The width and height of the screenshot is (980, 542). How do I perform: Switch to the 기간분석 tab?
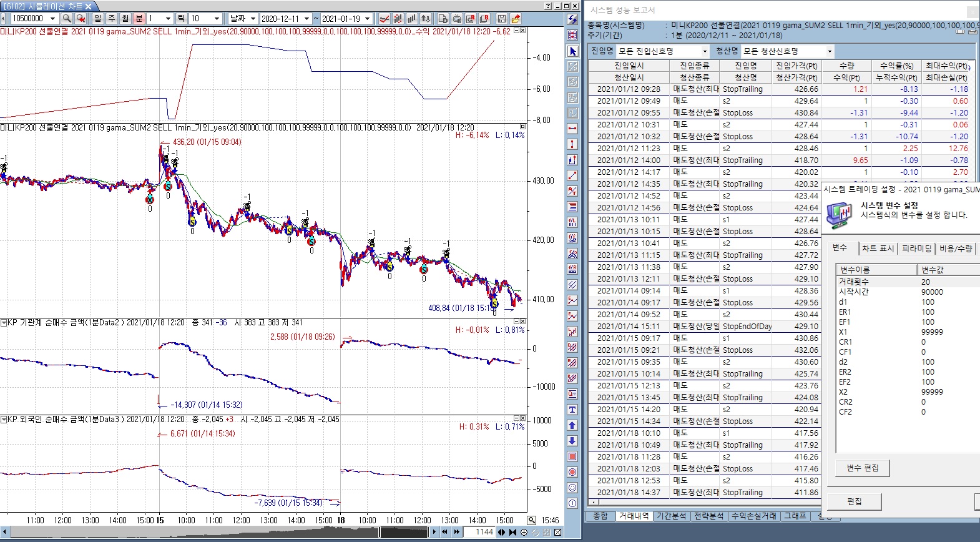671,516
